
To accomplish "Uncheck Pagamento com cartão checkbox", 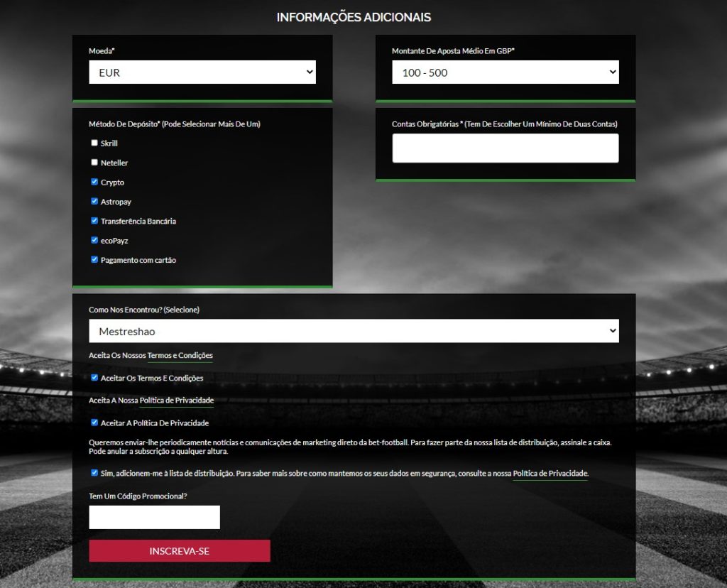I will [x=94, y=260].
